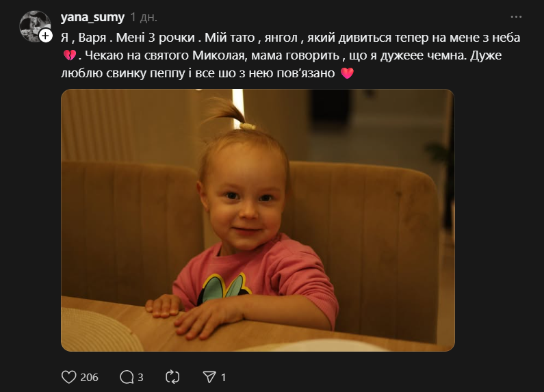Click the broken heart emoji in the post
The height and width of the screenshot is (392, 544).
click(68, 55)
